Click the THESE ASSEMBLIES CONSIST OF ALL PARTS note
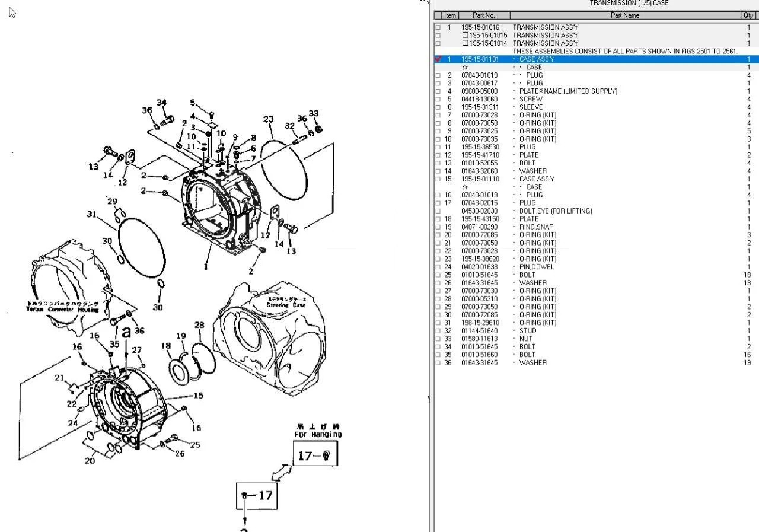Viewport: 759px width, 532px height. pyautogui.click(x=625, y=51)
